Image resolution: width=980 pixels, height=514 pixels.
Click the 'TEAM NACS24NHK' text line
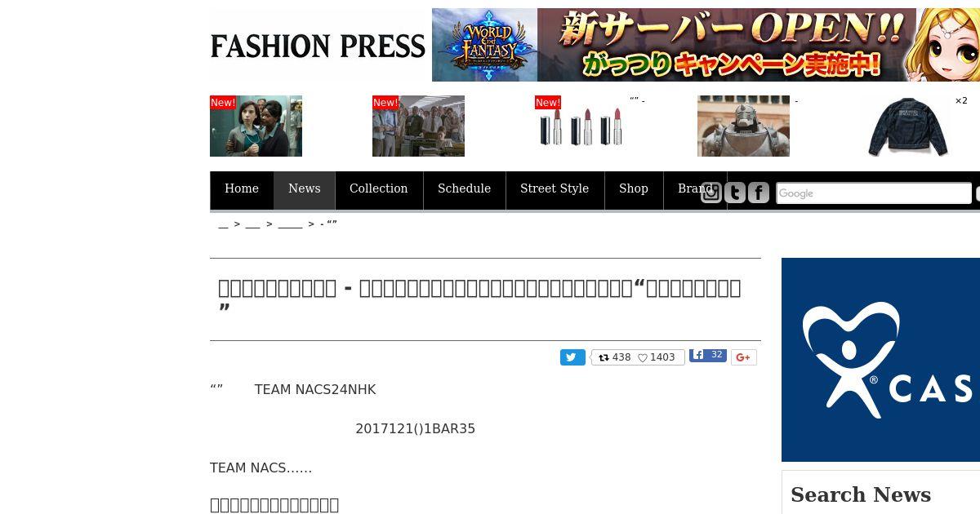tap(315, 390)
